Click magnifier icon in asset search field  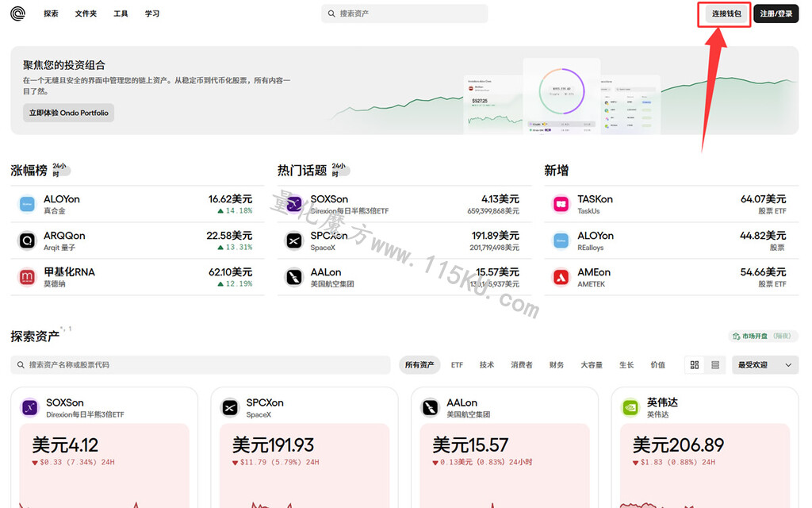pos(21,365)
